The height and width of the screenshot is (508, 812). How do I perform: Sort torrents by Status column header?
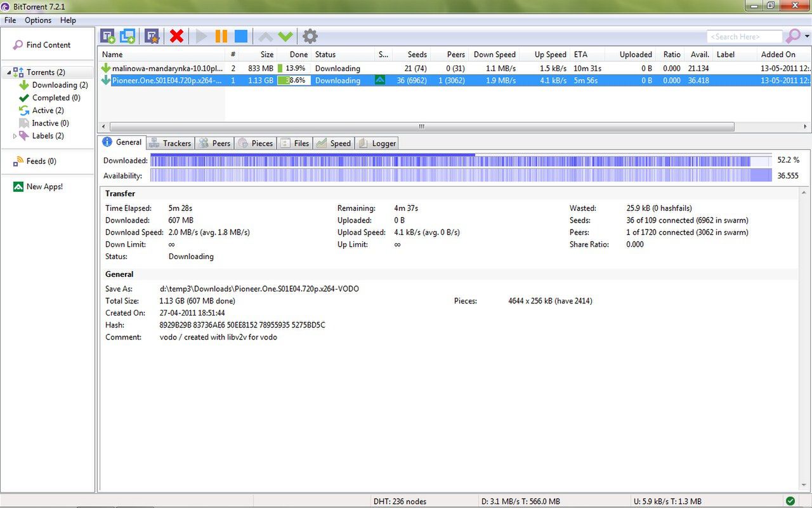click(x=343, y=55)
